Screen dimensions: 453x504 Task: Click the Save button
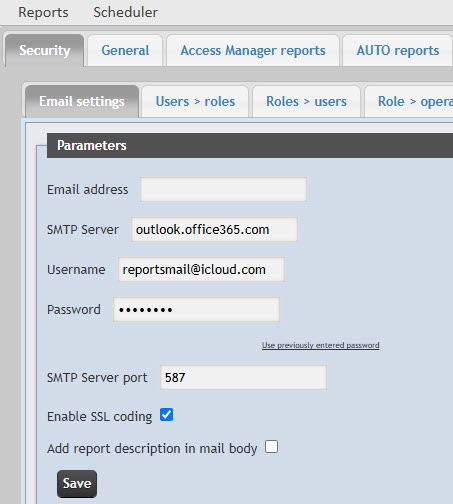77,484
